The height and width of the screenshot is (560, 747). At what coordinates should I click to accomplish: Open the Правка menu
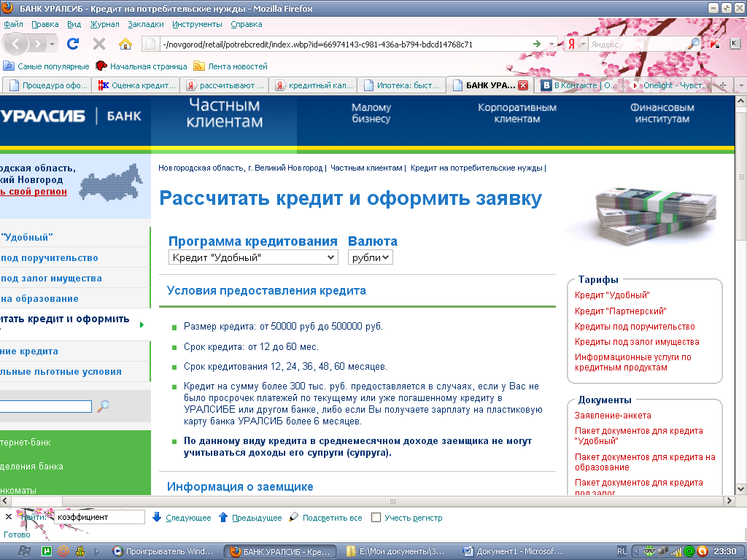pos(44,24)
